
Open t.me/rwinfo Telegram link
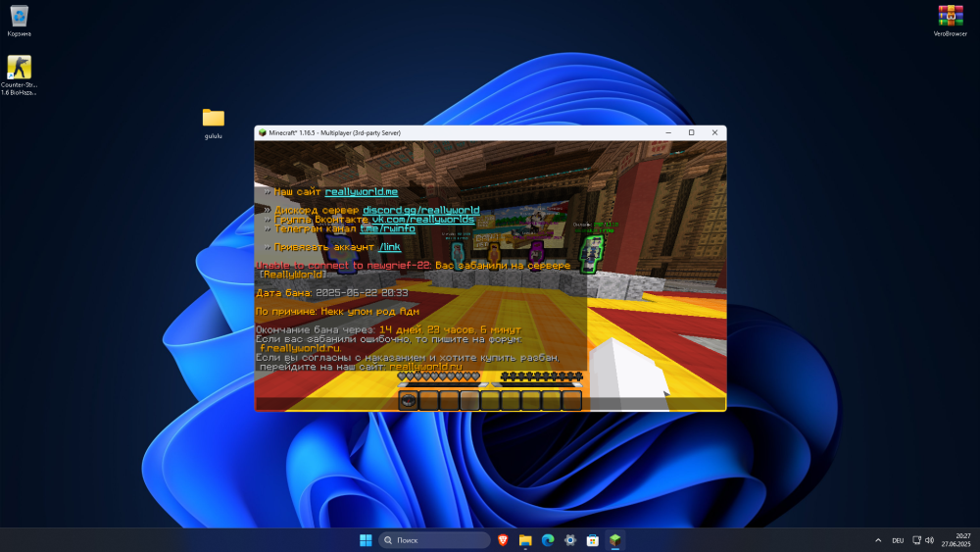[387, 228]
